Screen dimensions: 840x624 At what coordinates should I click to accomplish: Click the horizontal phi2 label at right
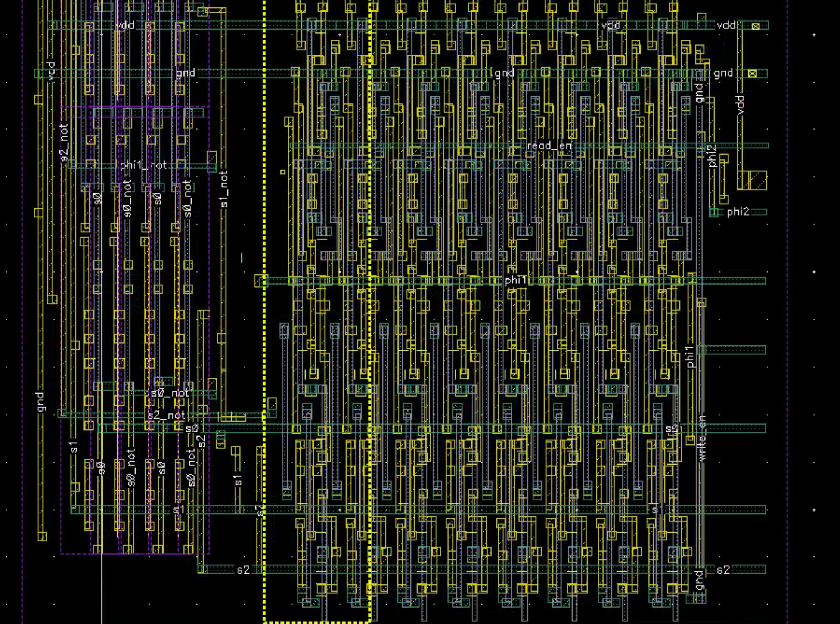tap(738, 212)
